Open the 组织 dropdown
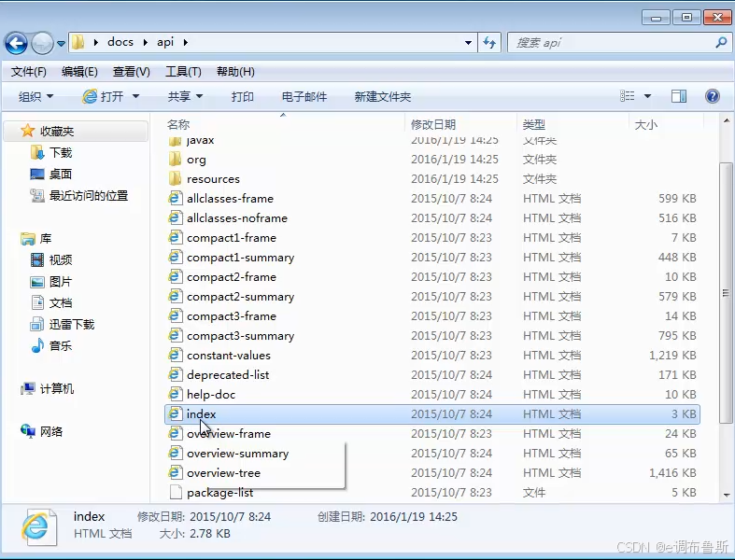This screenshot has width=735, height=560. 35,96
